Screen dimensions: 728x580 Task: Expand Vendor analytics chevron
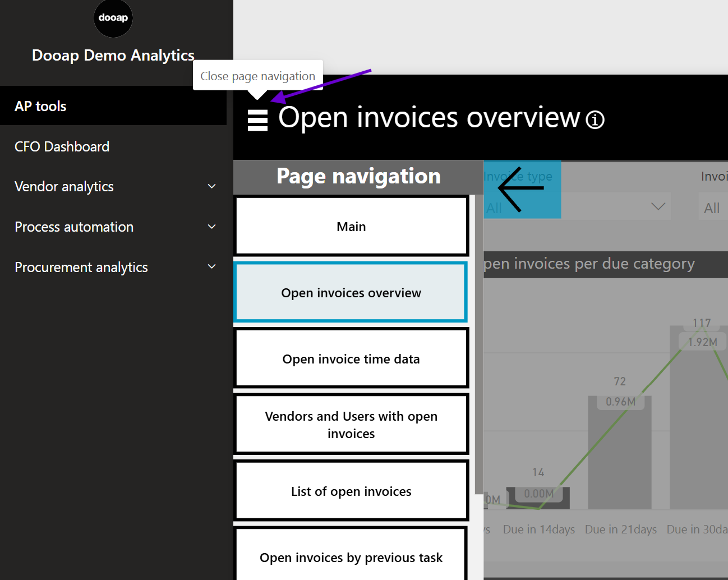tap(212, 186)
